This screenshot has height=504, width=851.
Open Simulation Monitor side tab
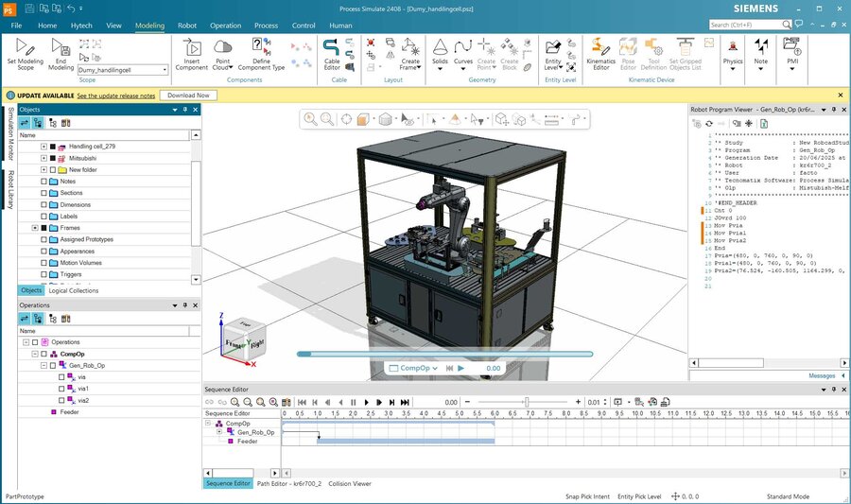[10, 133]
